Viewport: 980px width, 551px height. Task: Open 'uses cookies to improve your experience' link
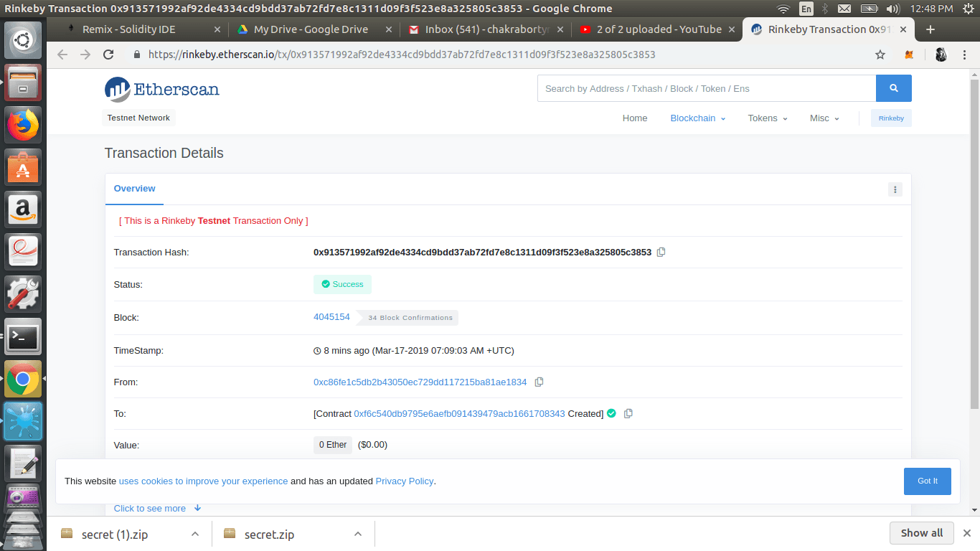(x=203, y=481)
